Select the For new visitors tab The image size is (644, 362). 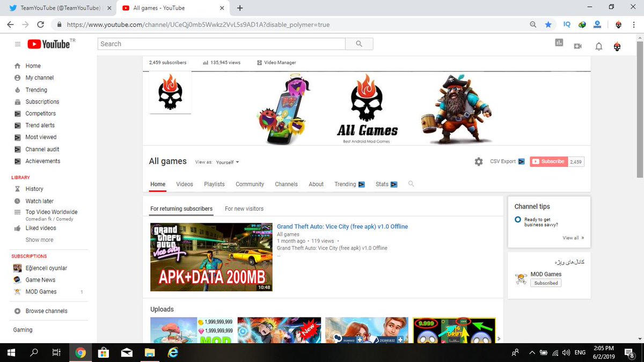pyautogui.click(x=244, y=209)
